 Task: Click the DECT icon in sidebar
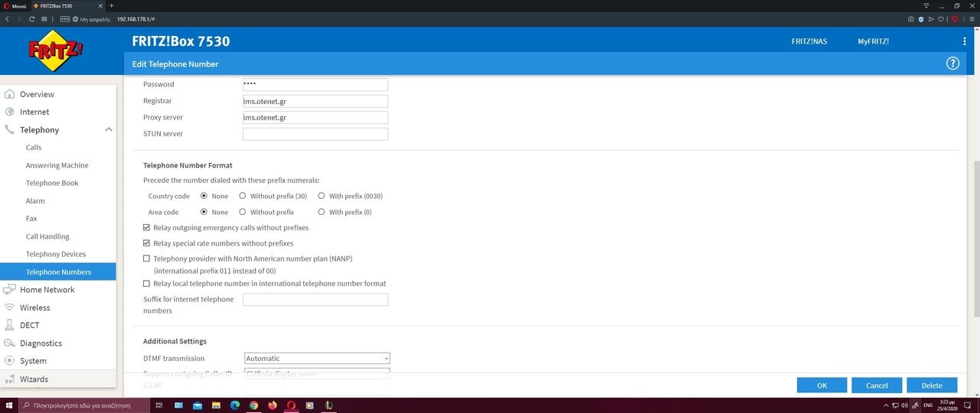pos(9,325)
